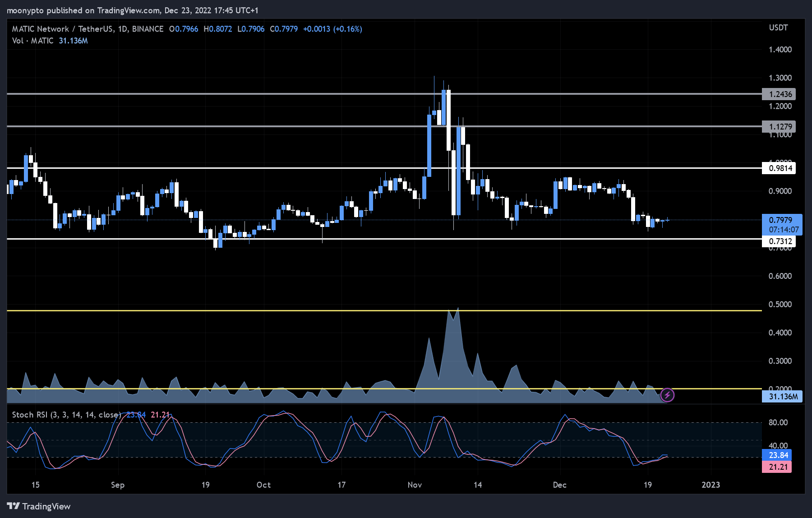Click the Stoch RSI 23.84 value label
Image resolution: width=812 pixels, height=518 pixels.
777,455
